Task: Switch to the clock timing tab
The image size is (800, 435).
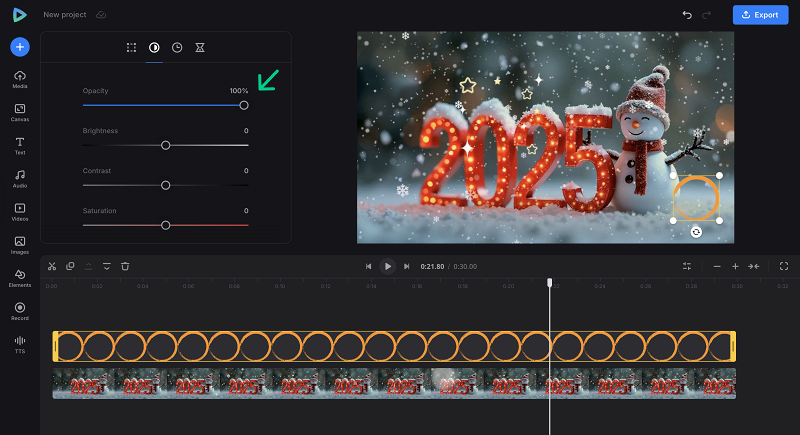Action: [177, 47]
